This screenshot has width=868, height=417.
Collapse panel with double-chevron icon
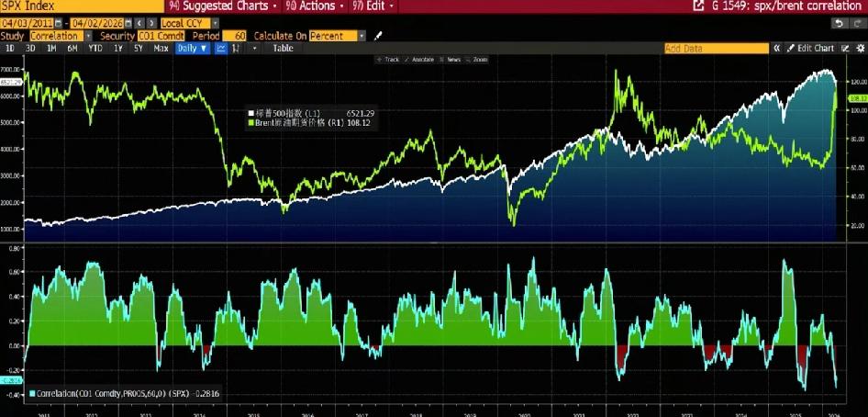tap(777, 48)
